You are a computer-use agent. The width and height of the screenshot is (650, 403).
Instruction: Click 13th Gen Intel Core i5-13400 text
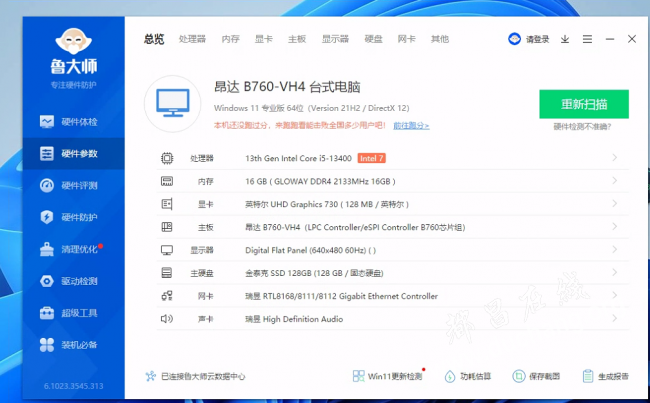tap(298, 158)
